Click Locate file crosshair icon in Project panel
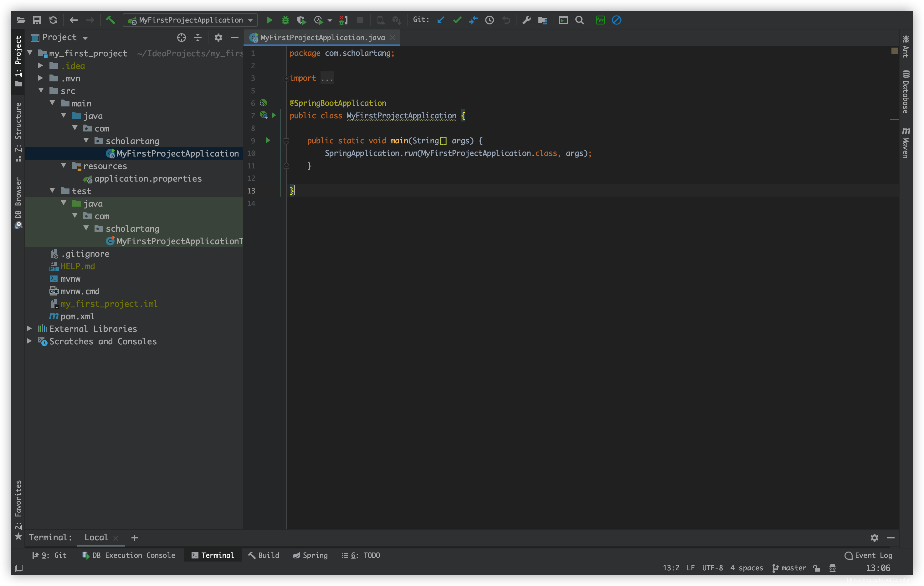Screen dimensions: 924x586 pos(182,37)
